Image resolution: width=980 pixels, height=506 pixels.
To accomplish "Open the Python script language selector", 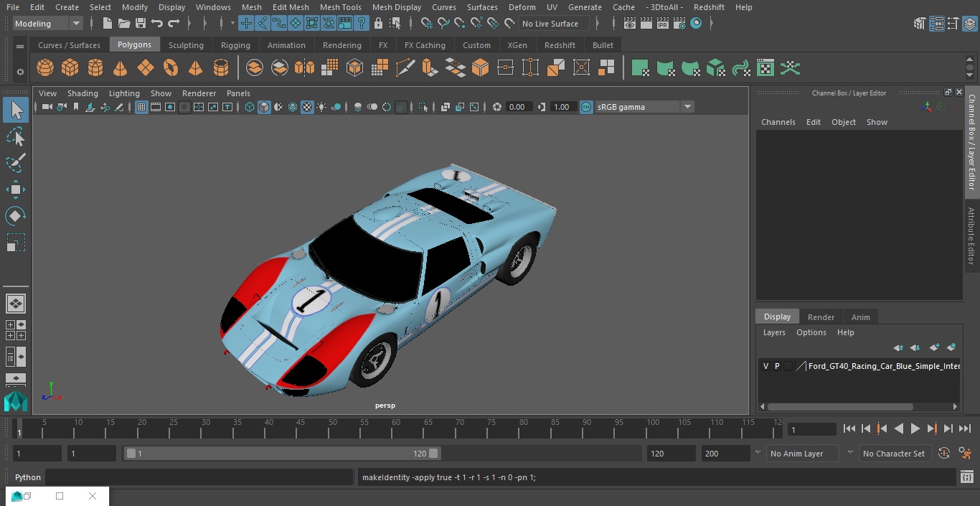I will 28,477.
